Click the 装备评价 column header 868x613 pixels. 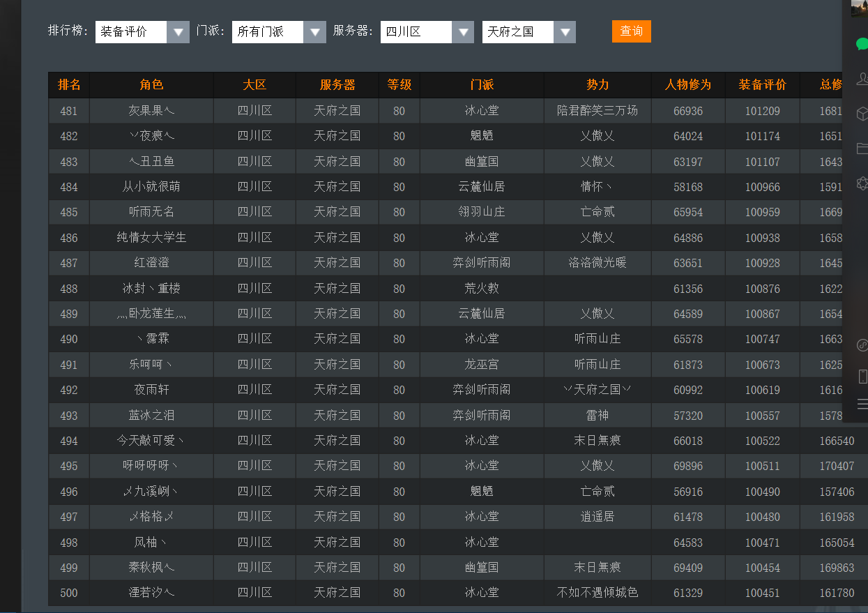[762, 85]
